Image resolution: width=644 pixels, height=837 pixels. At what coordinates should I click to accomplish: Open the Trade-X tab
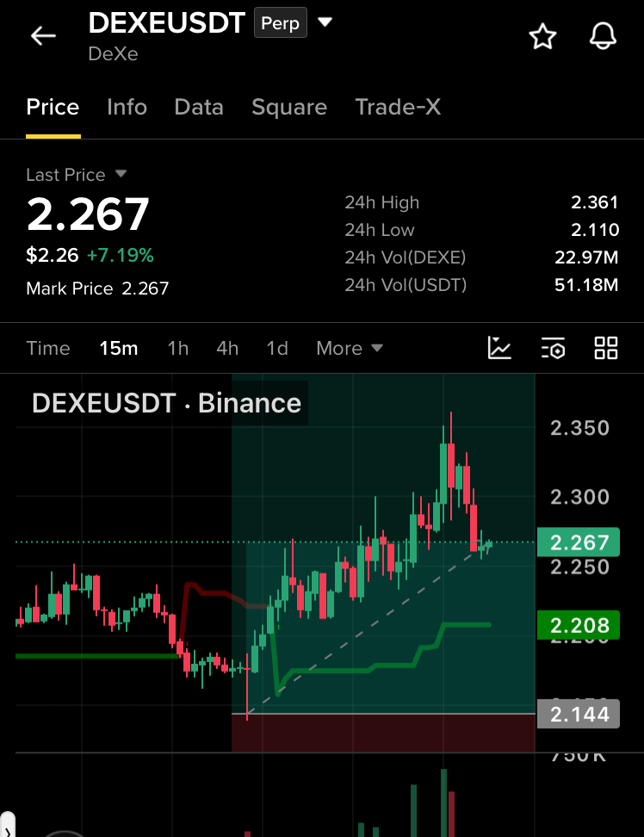click(x=398, y=108)
